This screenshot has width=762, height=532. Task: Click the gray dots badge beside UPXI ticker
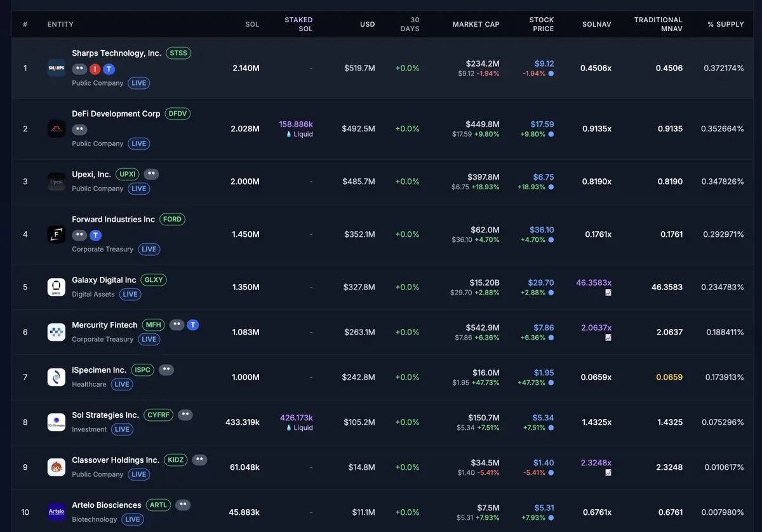[151, 174]
